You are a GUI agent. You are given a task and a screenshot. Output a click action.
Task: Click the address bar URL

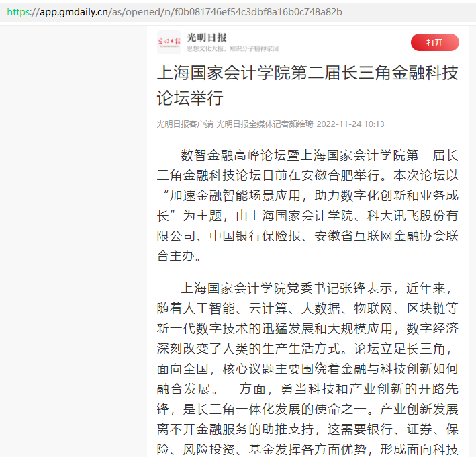point(175,12)
